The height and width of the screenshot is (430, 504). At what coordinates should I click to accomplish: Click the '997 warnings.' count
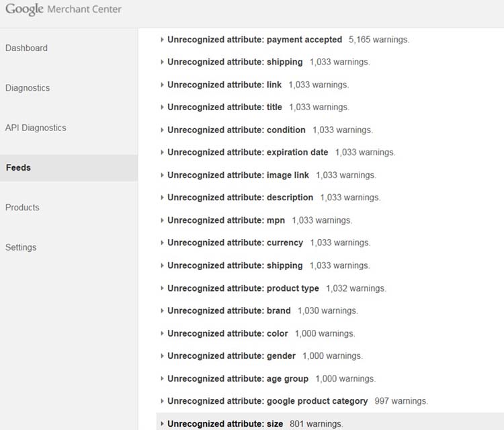pyautogui.click(x=401, y=401)
